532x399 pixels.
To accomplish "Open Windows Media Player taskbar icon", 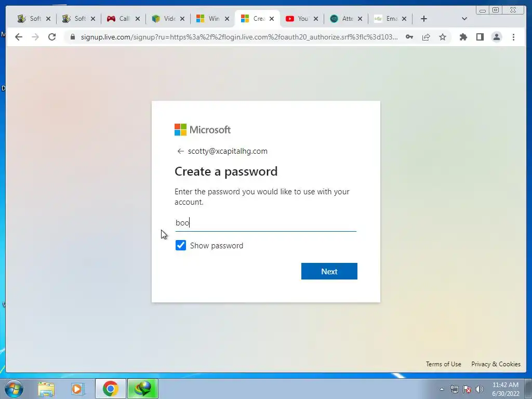I will coord(77,389).
